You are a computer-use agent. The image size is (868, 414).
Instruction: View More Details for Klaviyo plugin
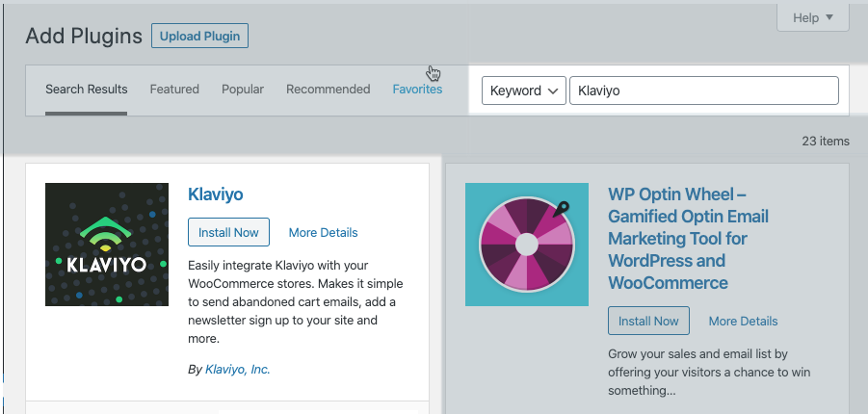click(324, 233)
